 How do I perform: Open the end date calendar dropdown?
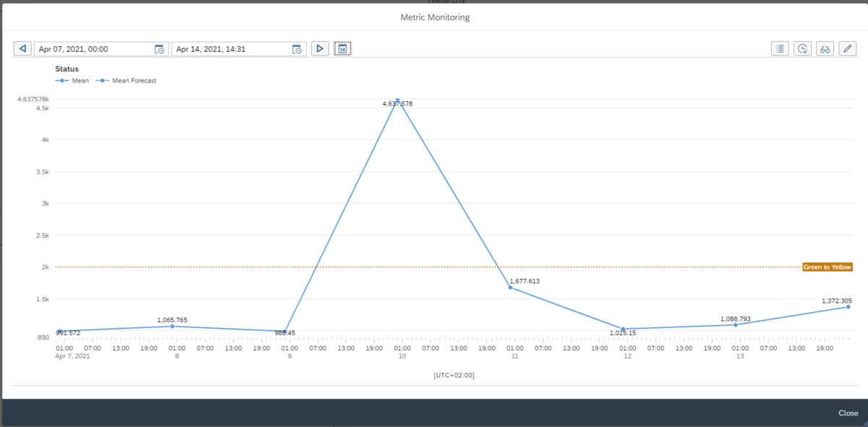pos(297,48)
